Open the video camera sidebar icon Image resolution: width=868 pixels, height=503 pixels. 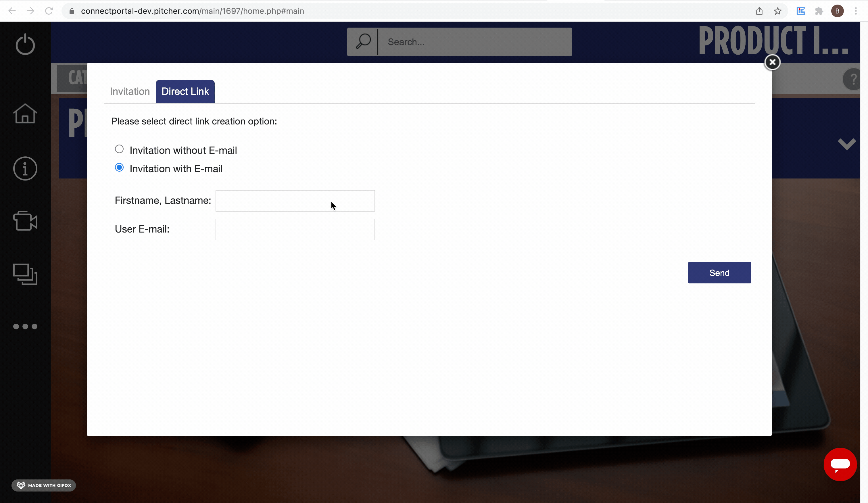(25, 221)
